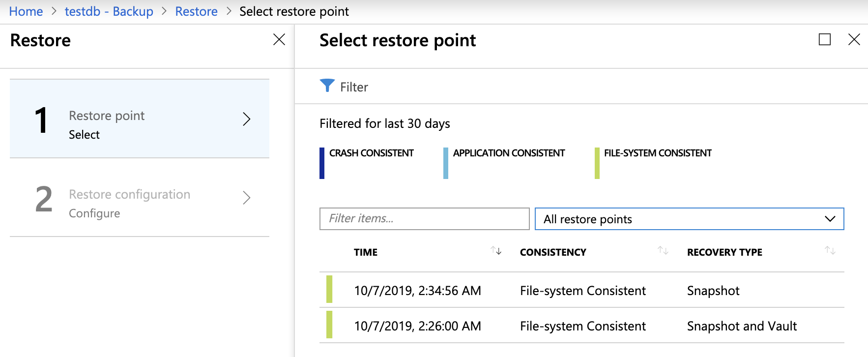Click the CONSISTENCY column header
This screenshot has height=357, width=868.
pyautogui.click(x=553, y=252)
